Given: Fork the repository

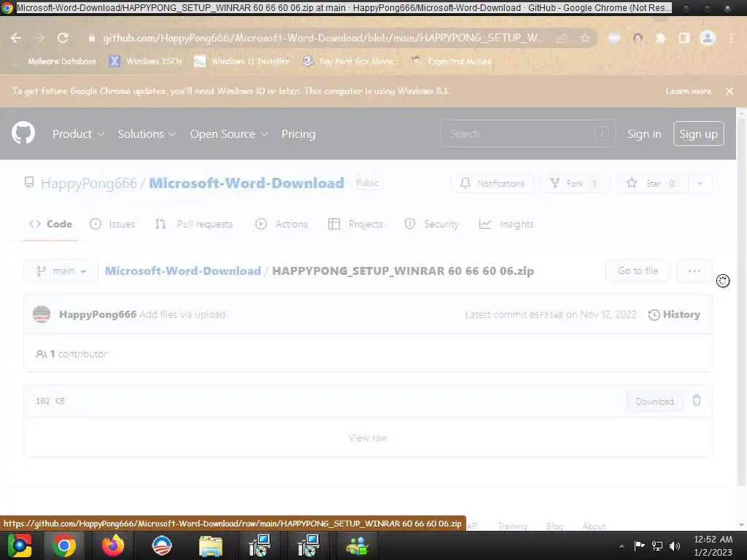Looking at the screenshot, I should (575, 183).
